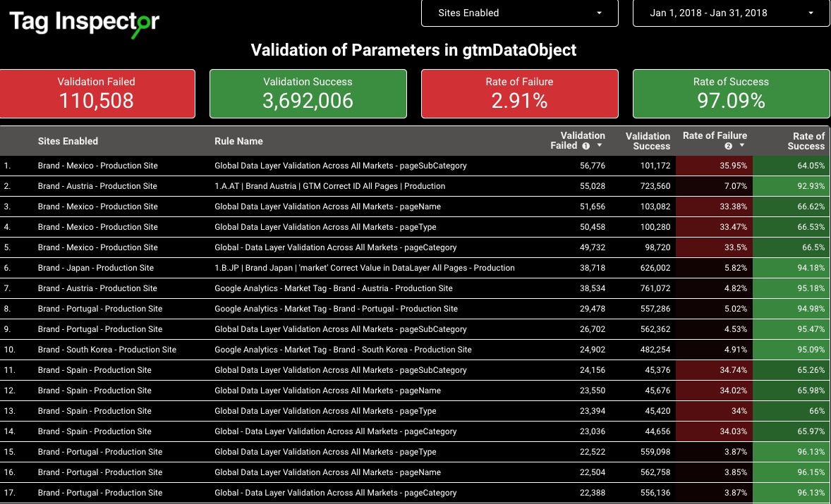The width and height of the screenshot is (831, 504).
Task: Click the sort arrow on Validation Failed column
Action: tap(600, 146)
